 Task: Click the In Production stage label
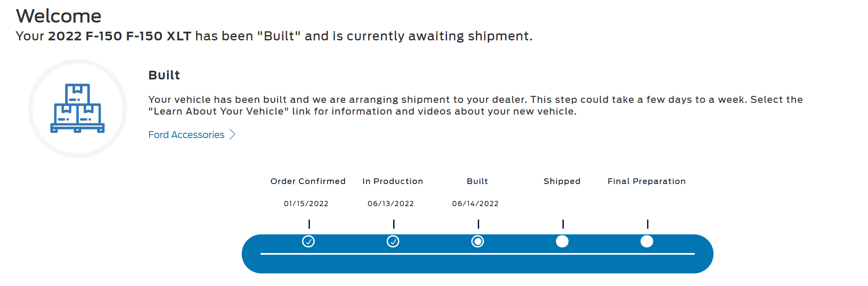(x=392, y=181)
